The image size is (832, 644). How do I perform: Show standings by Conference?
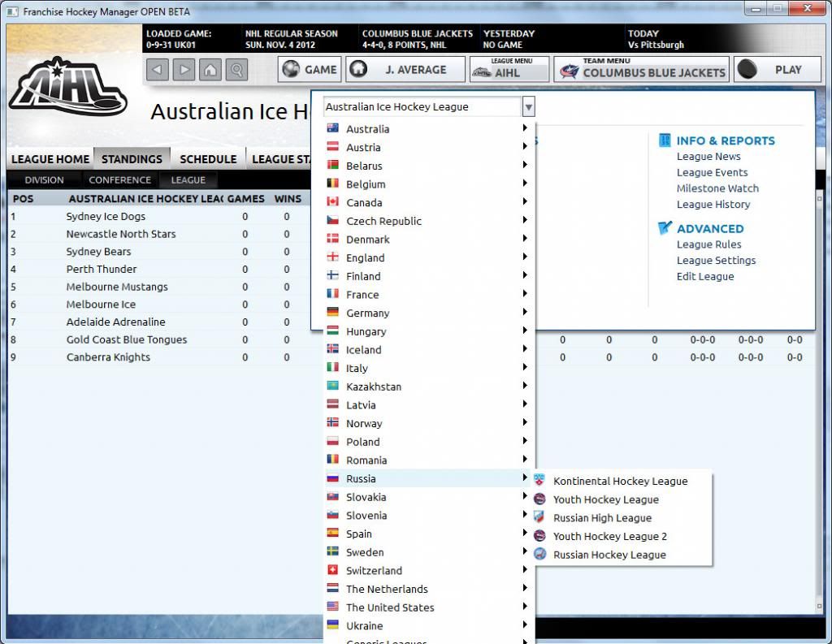tap(120, 179)
